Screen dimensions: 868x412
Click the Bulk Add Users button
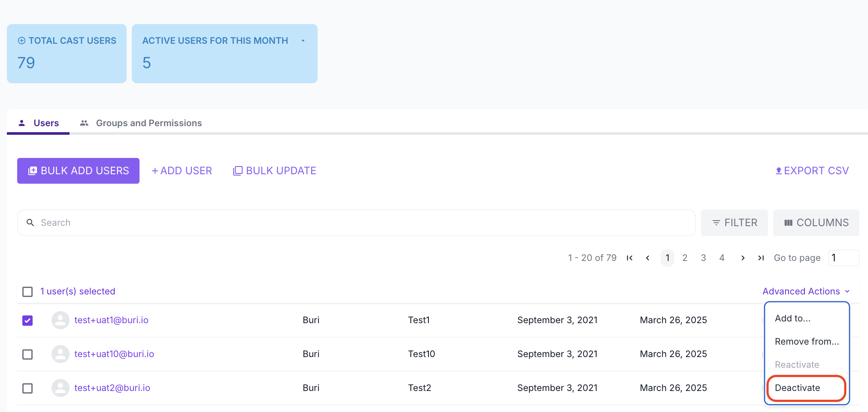click(x=78, y=171)
